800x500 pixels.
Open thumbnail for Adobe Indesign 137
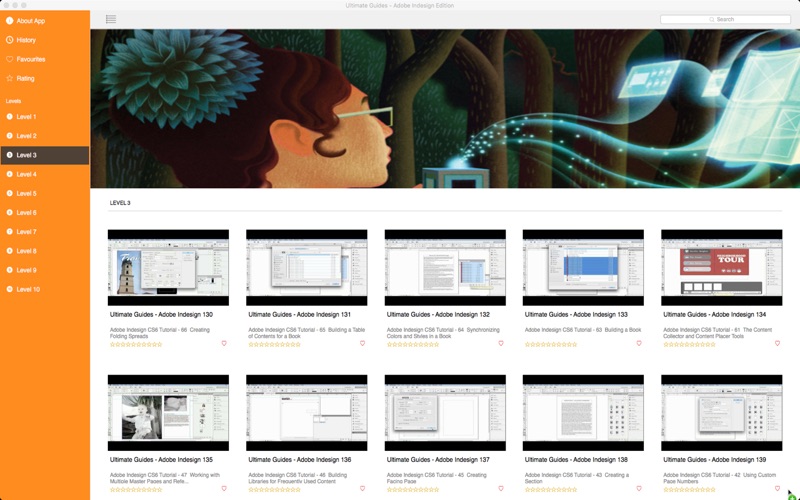[x=445, y=413]
